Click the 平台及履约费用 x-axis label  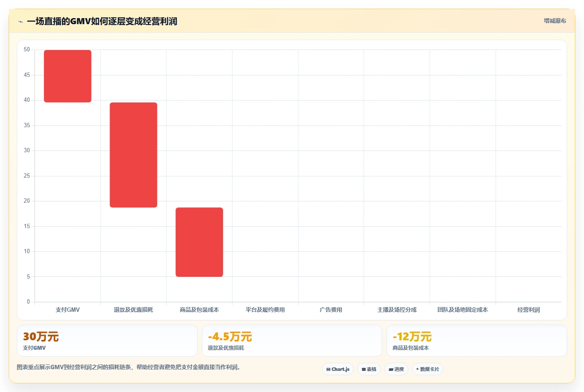click(x=265, y=310)
